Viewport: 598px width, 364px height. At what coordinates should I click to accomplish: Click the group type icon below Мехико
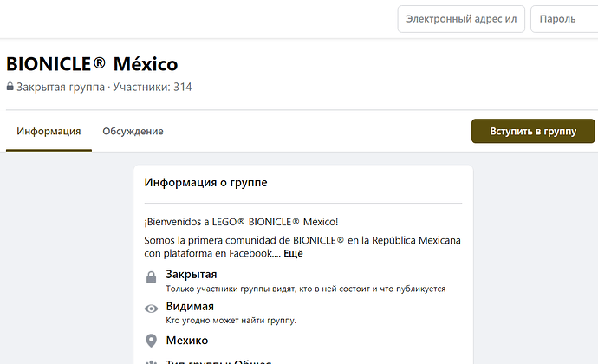152,362
